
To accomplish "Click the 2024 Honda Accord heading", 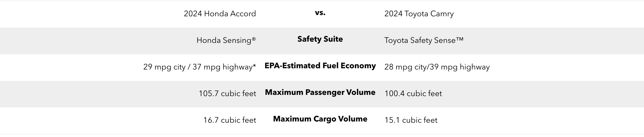I will click(x=220, y=14).
